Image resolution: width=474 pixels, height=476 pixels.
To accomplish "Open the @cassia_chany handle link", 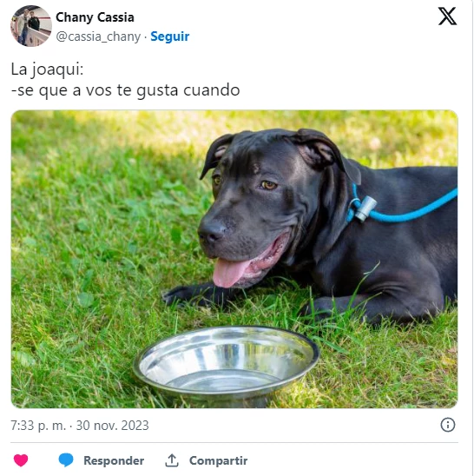I will pyautogui.click(x=98, y=36).
